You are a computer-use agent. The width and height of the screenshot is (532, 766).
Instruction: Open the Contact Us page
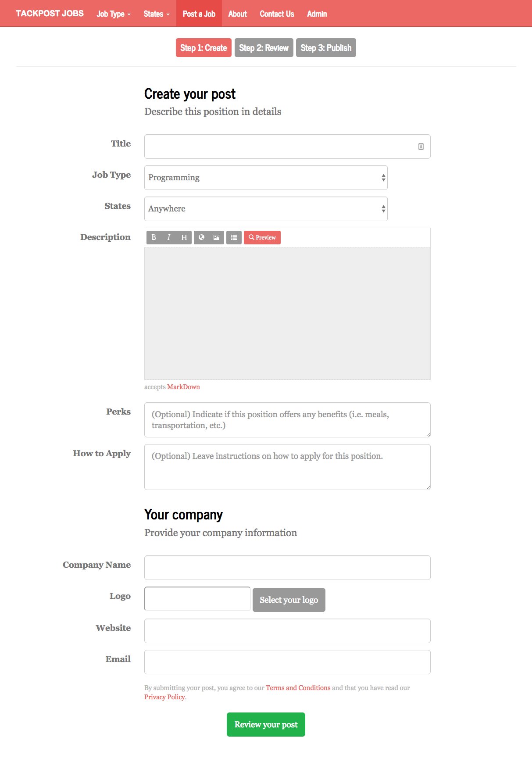click(x=277, y=14)
